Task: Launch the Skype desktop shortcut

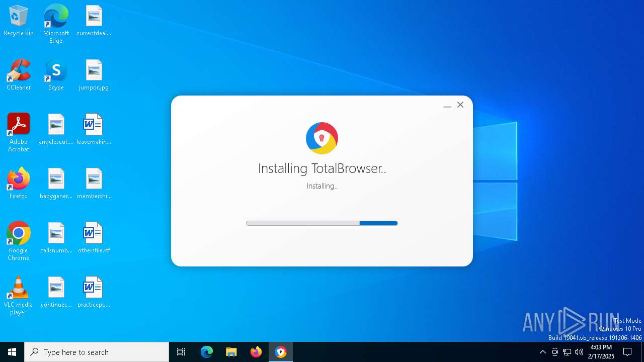Action: coord(56,75)
